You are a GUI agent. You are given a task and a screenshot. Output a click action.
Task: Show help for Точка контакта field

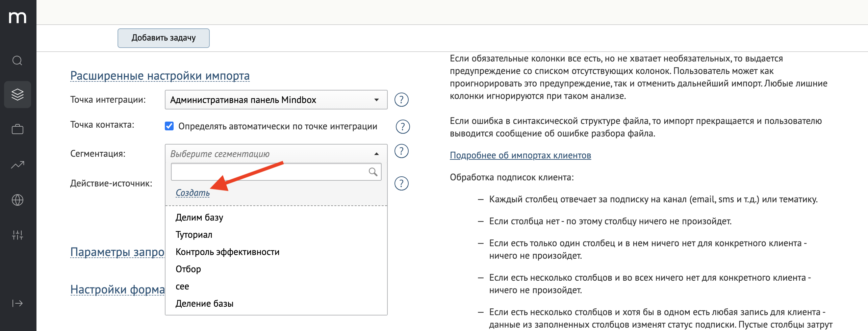pyautogui.click(x=403, y=127)
